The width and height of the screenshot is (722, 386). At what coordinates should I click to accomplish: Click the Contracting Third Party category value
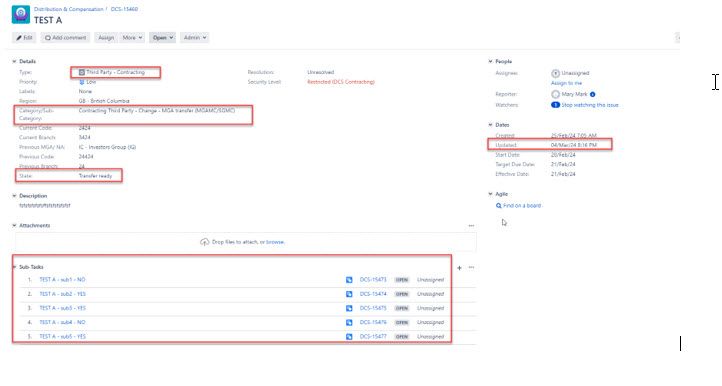[x=157, y=111]
